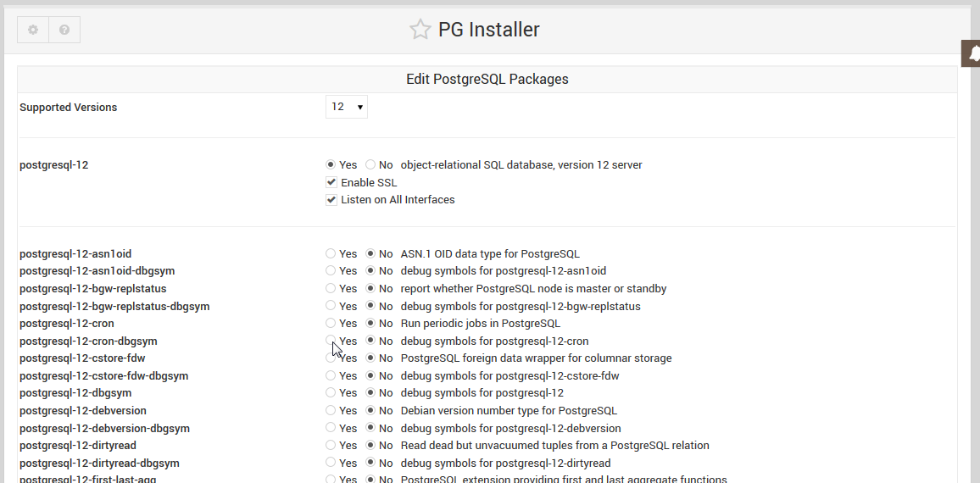Select Yes for postgresql-12-dirtyread
This screenshot has height=483, width=980.
point(331,446)
